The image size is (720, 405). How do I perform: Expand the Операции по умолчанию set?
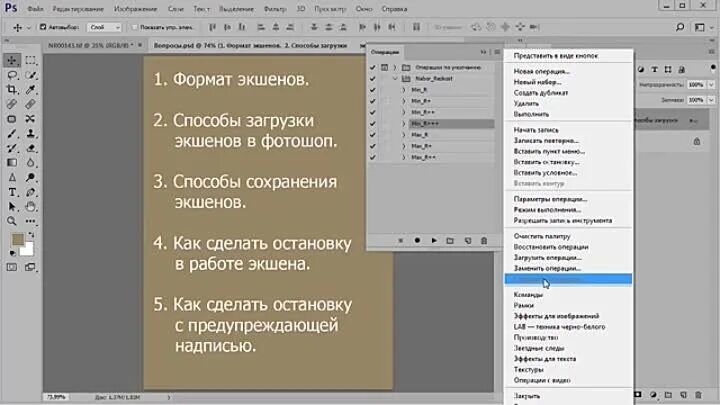(x=394, y=68)
